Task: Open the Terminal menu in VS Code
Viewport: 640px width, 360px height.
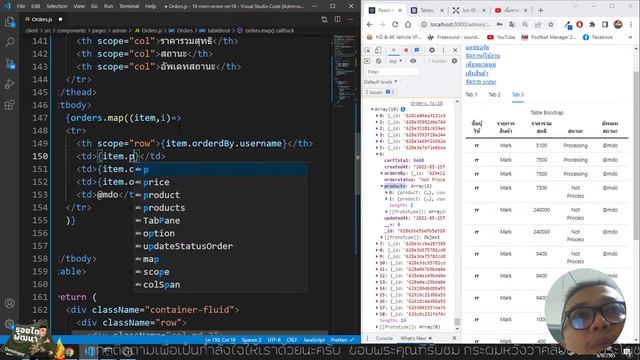Action: click(x=129, y=6)
